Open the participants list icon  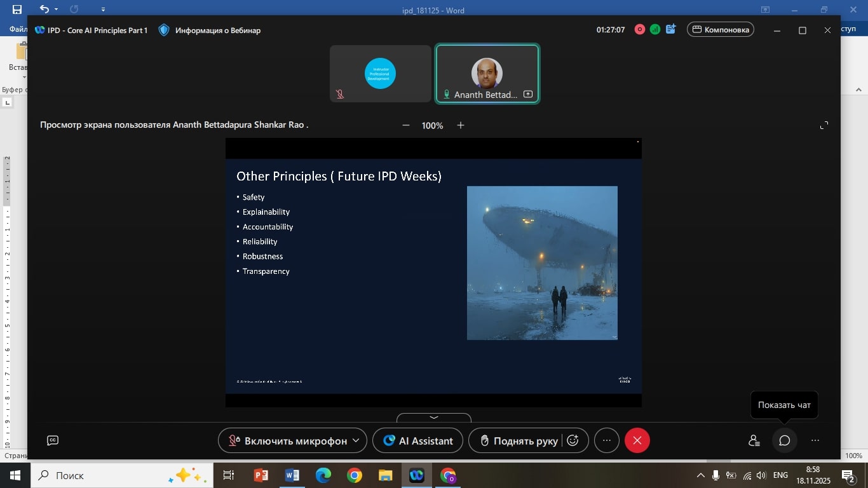tap(754, 440)
